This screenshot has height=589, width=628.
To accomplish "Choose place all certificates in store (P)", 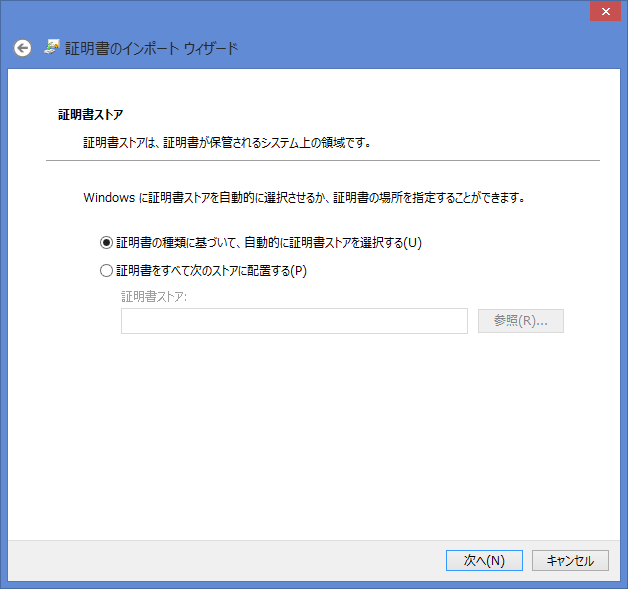I will (x=203, y=271).
